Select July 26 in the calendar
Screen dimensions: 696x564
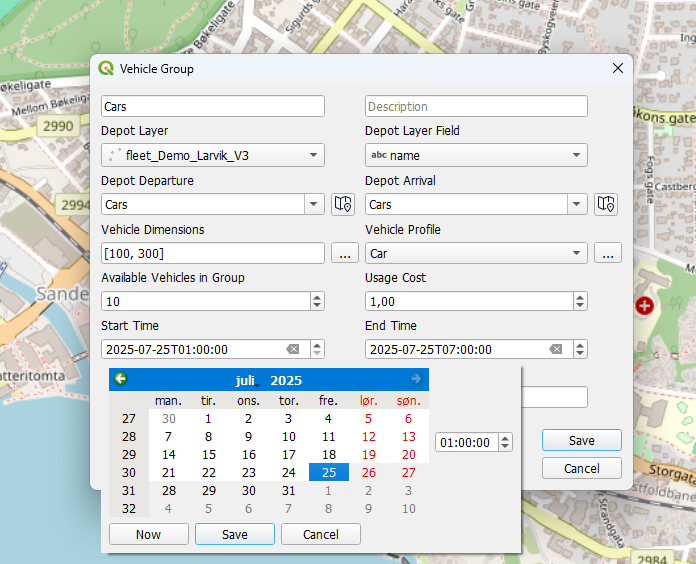tap(368, 472)
